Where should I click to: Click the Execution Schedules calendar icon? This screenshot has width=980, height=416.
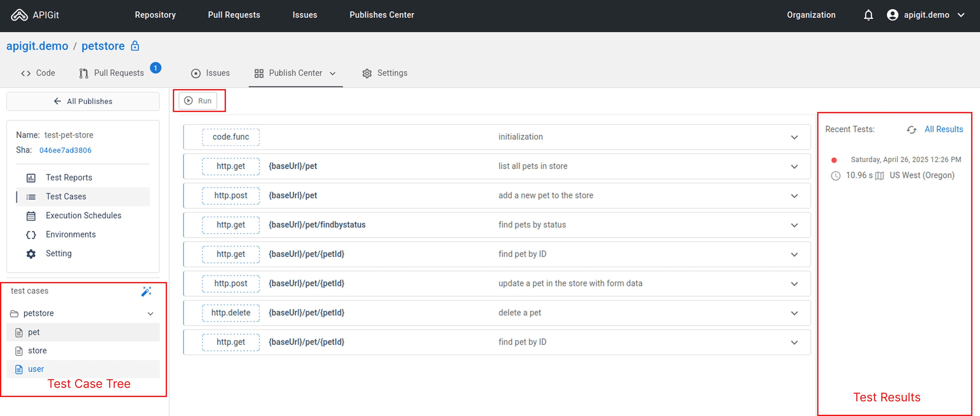pyautogui.click(x=31, y=216)
